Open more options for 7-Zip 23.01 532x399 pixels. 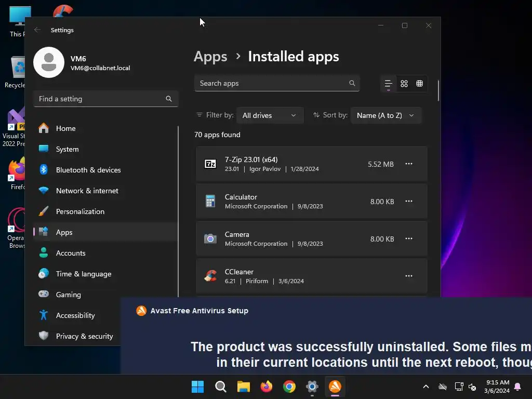click(409, 164)
